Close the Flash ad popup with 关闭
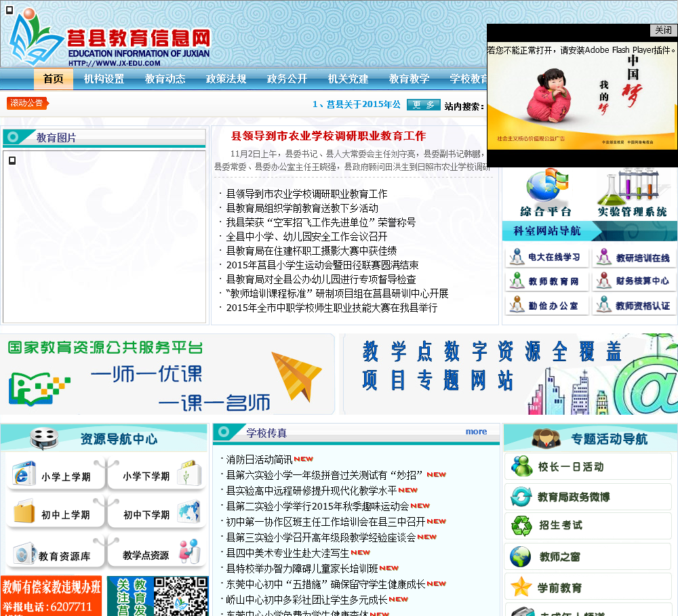Viewport: 678px width, 616px height. [663, 30]
